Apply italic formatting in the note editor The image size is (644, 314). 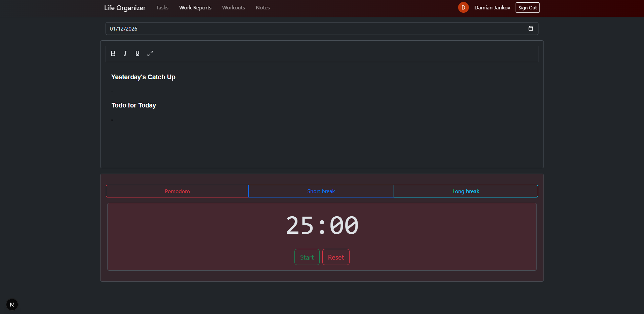point(125,53)
